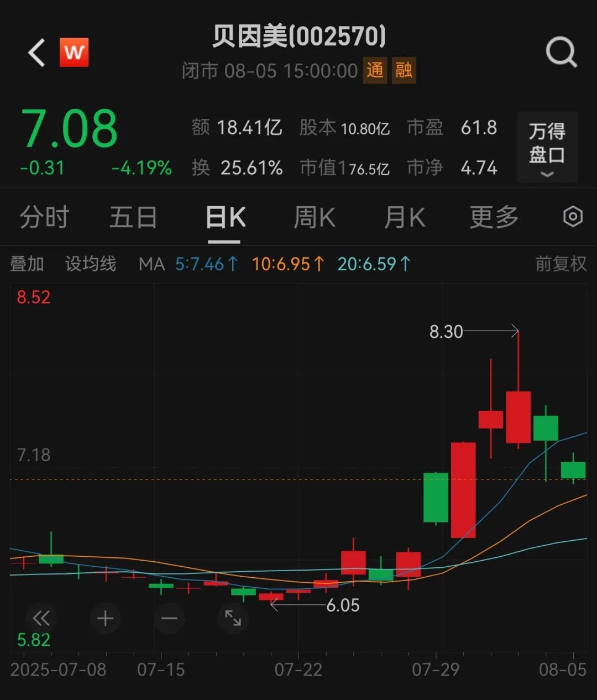Switch to the 周K weekly chart tab
The width and height of the screenshot is (597, 700).
click(x=313, y=217)
